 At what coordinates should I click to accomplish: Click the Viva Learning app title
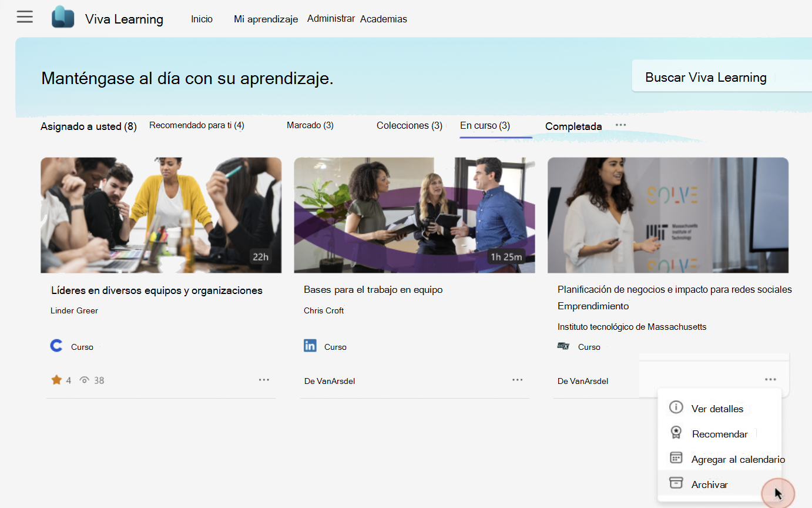pyautogui.click(x=125, y=19)
